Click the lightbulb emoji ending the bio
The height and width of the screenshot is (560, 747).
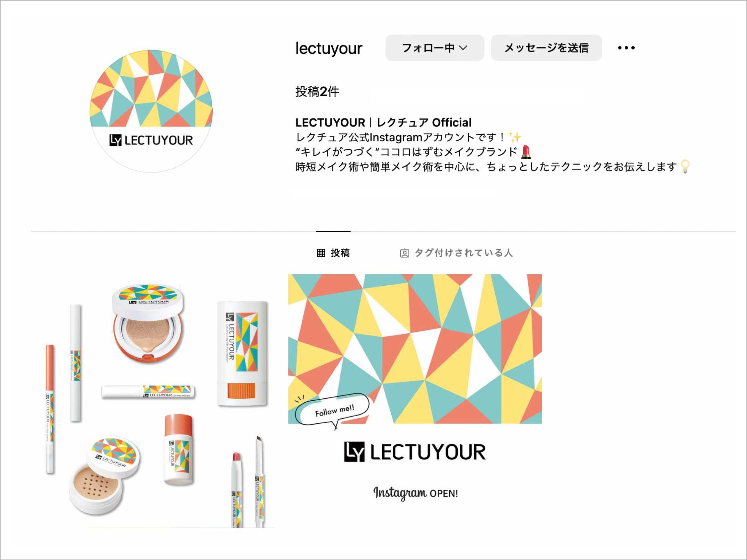(x=685, y=167)
